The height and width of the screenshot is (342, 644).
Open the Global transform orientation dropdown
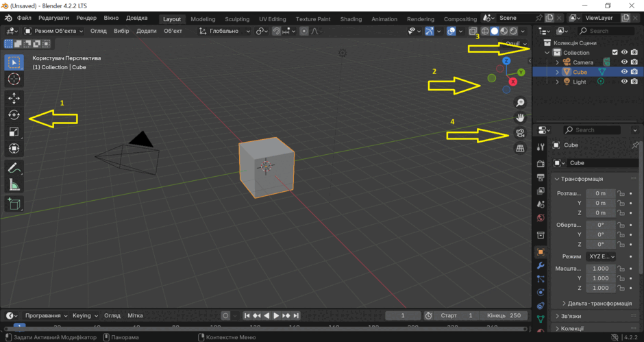coord(224,31)
